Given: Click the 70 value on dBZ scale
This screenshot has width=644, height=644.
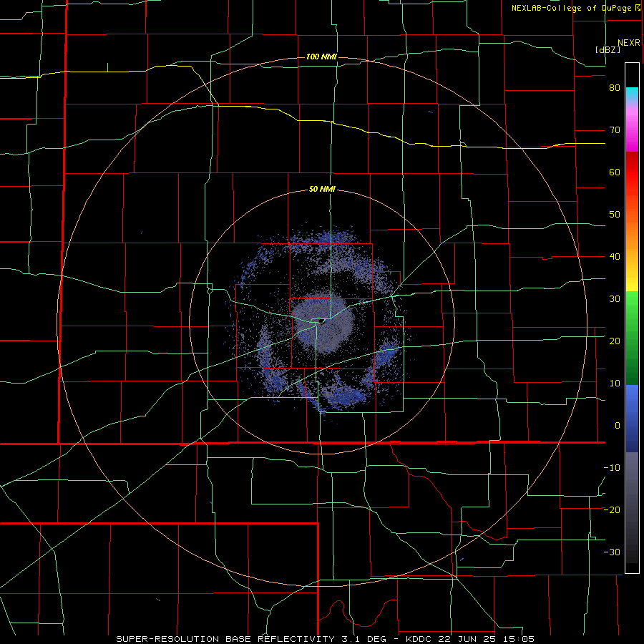Looking at the screenshot, I should [x=615, y=130].
